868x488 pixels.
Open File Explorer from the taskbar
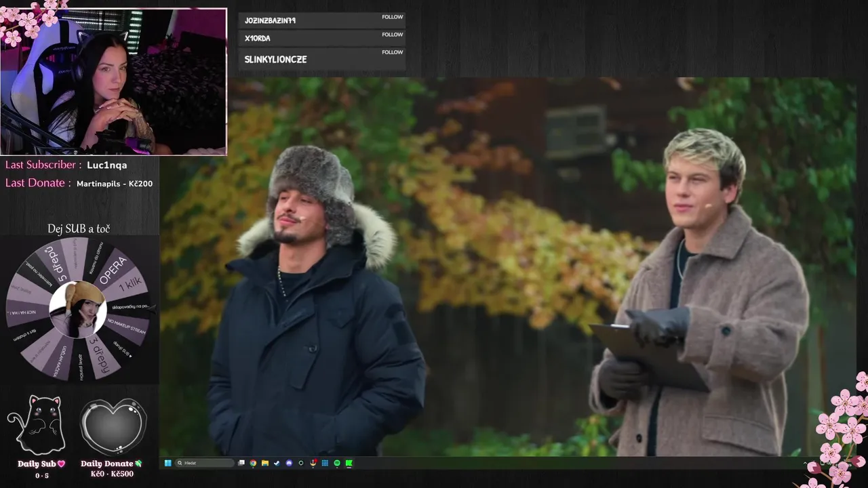click(x=265, y=463)
